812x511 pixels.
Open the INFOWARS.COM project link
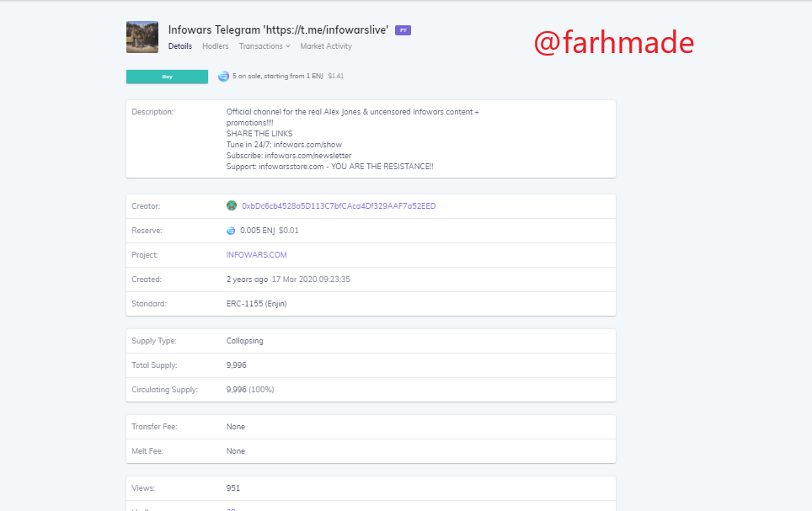click(x=256, y=255)
